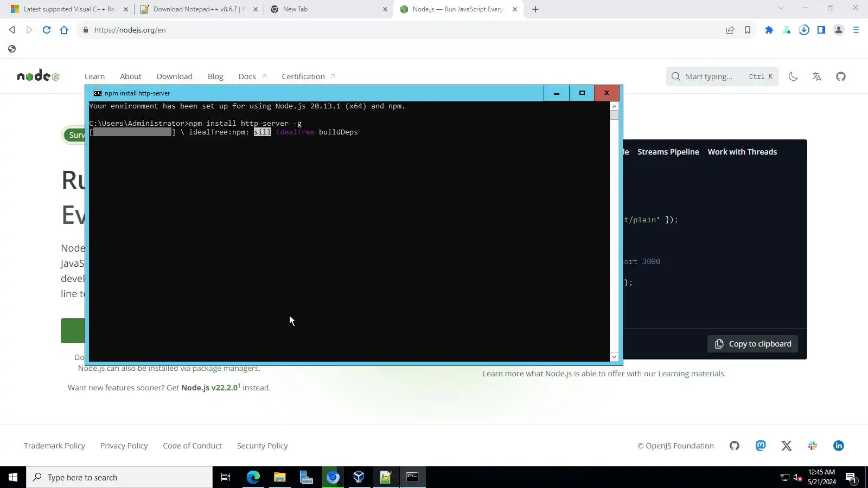Open the X social icon in footer
The width and height of the screenshot is (868, 488).
[x=787, y=446]
